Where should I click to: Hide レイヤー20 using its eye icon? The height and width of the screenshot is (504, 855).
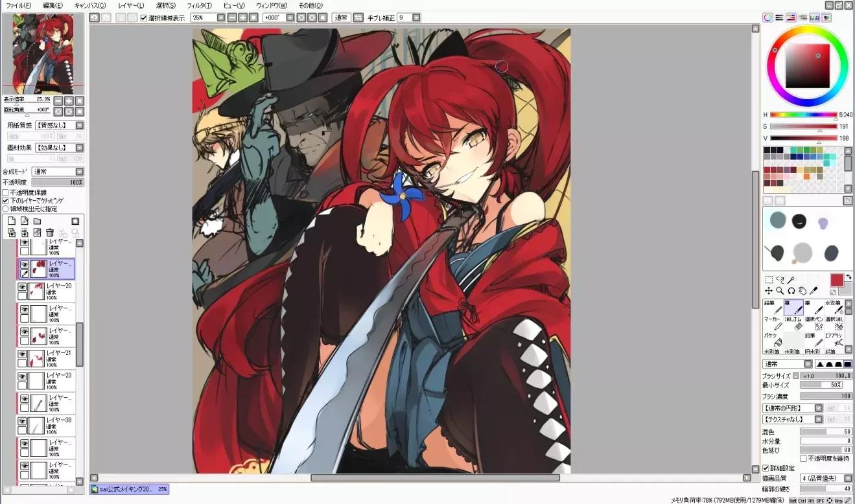(x=23, y=286)
